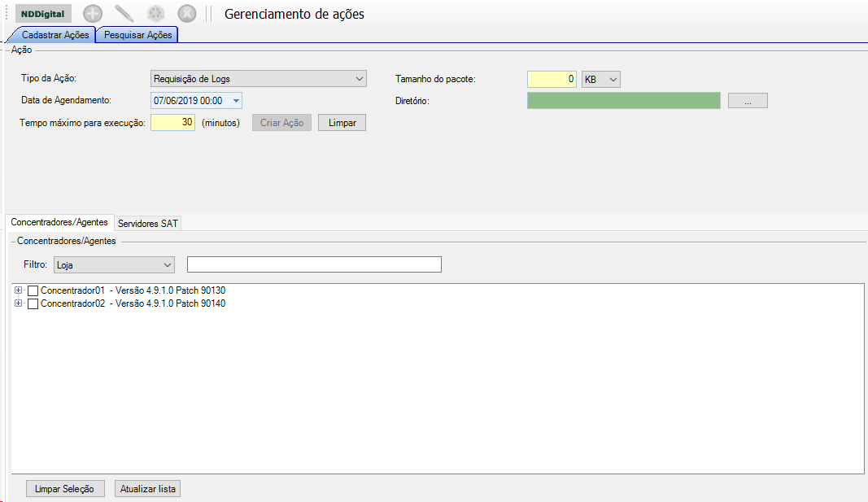The image size is (868, 502).
Task: Expand the Concentrador02 tree node
Action: pyautogui.click(x=18, y=303)
